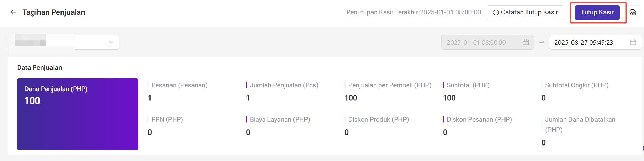Screen dimensions: 644x161
Task: Click the Subtotal (PHP) metric label
Action: point(468,85)
